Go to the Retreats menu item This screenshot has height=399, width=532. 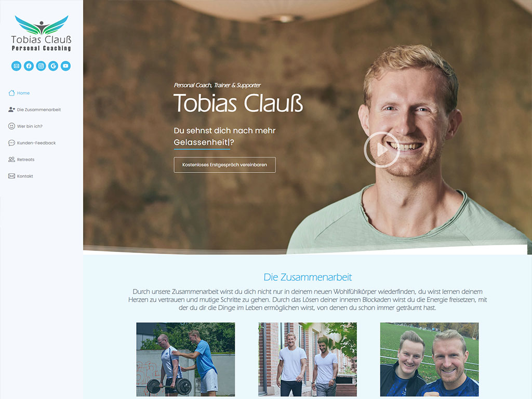point(21,159)
